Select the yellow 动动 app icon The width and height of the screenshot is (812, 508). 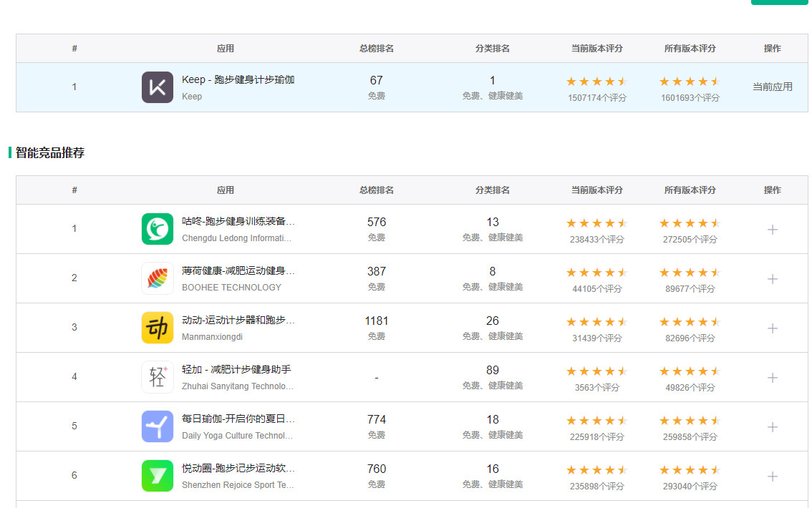pos(158,328)
